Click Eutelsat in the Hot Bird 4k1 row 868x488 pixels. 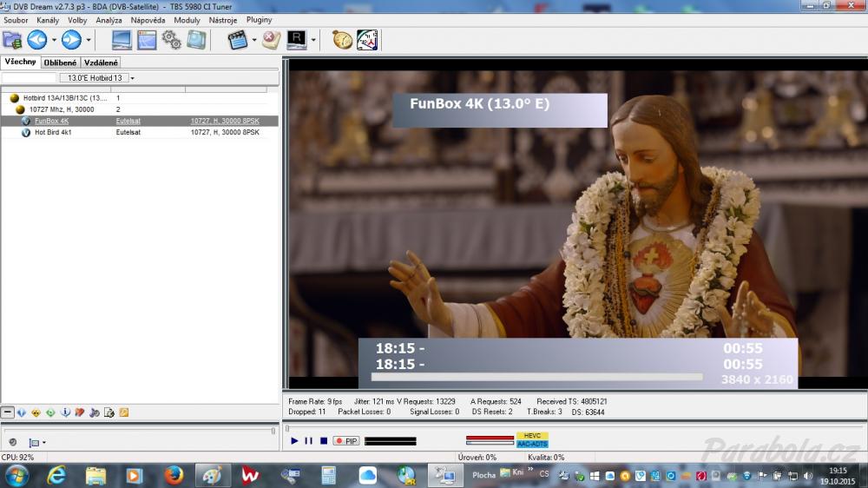tap(128, 132)
